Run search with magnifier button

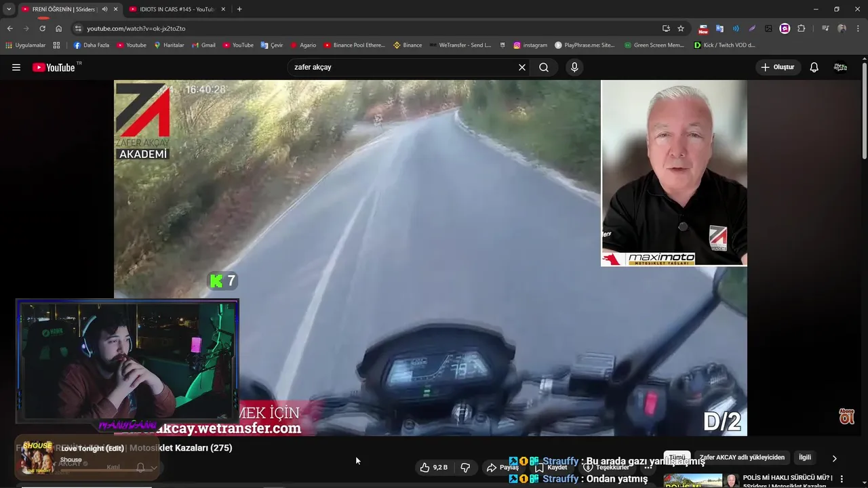coord(544,67)
